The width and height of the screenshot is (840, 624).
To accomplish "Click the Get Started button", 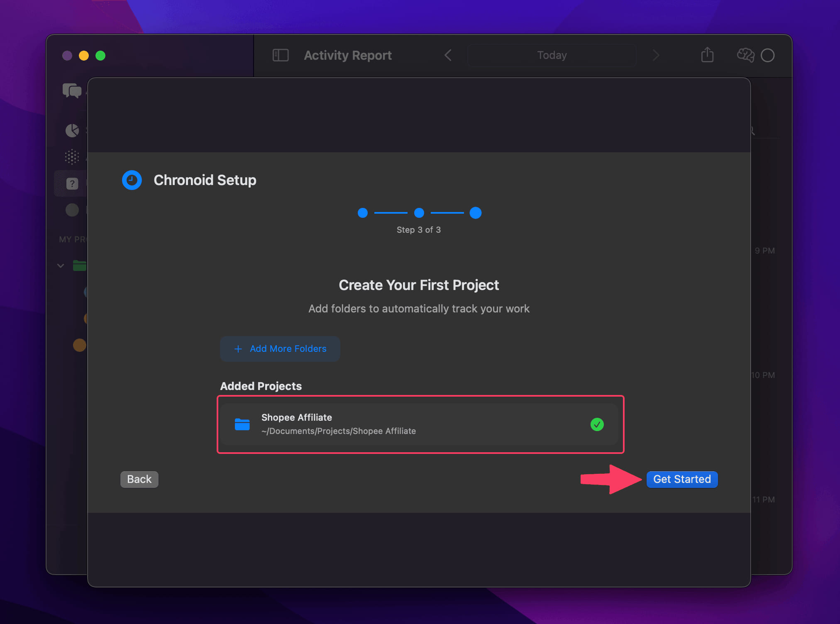I will pyautogui.click(x=682, y=479).
